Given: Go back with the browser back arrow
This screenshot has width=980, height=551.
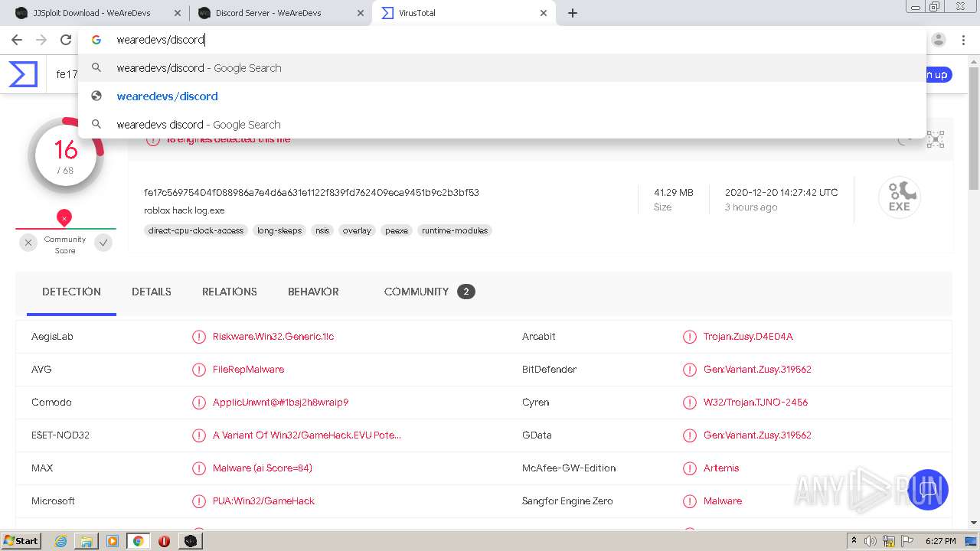Looking at the screenshot, I should 17,40.
